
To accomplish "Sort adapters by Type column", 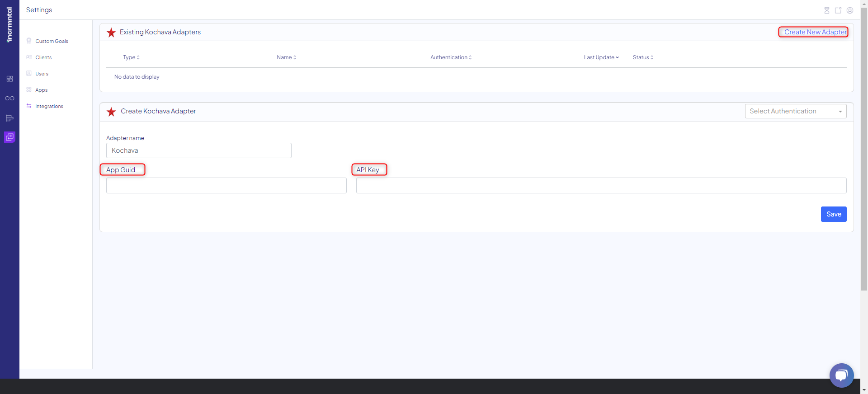I will click(x=131, y=57).
